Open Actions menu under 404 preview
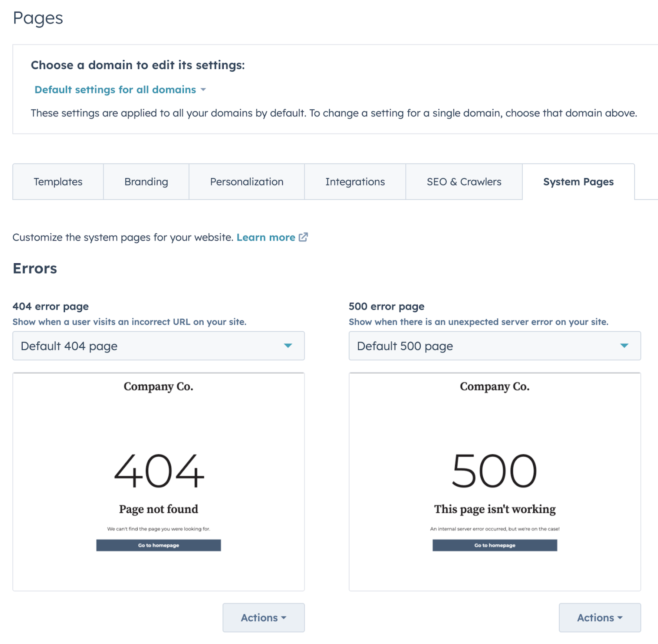Screen dimensions: 658x644 tap(264, 618)
